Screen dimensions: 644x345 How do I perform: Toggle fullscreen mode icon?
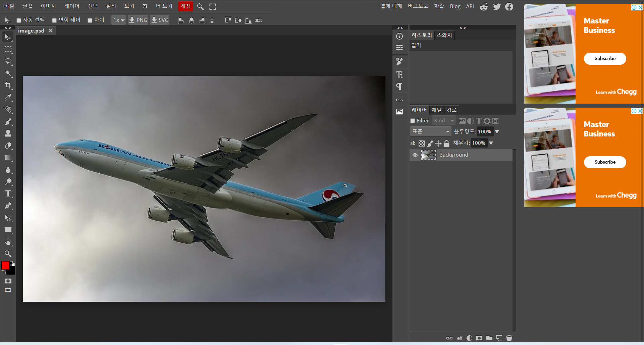pyautogui.click(x=213, y=6)
